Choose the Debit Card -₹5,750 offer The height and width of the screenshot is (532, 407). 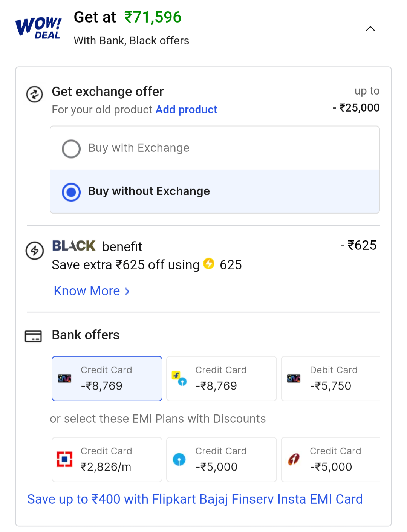[x=331, y=379]
